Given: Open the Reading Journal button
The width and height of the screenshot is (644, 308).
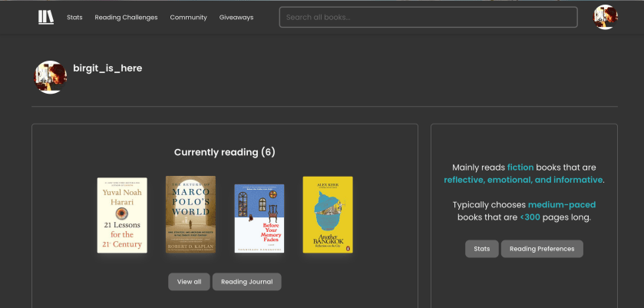Looking at the screenshot, I should click(246, 282).
